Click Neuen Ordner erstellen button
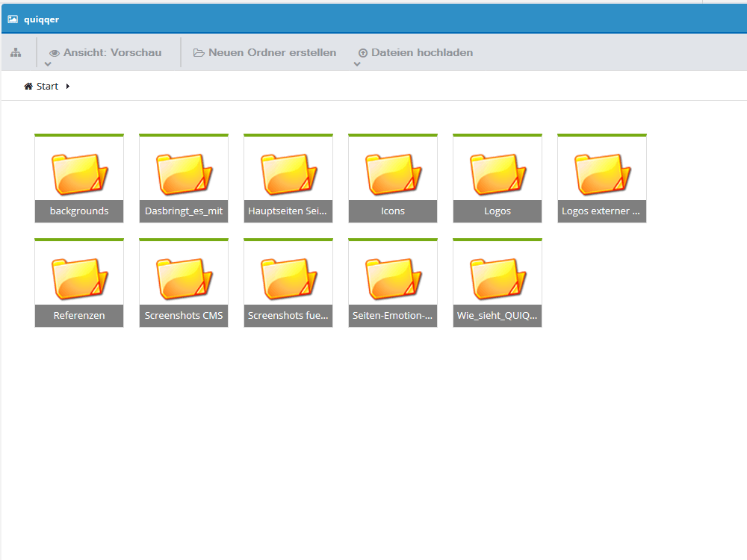 tap(265, 52)
